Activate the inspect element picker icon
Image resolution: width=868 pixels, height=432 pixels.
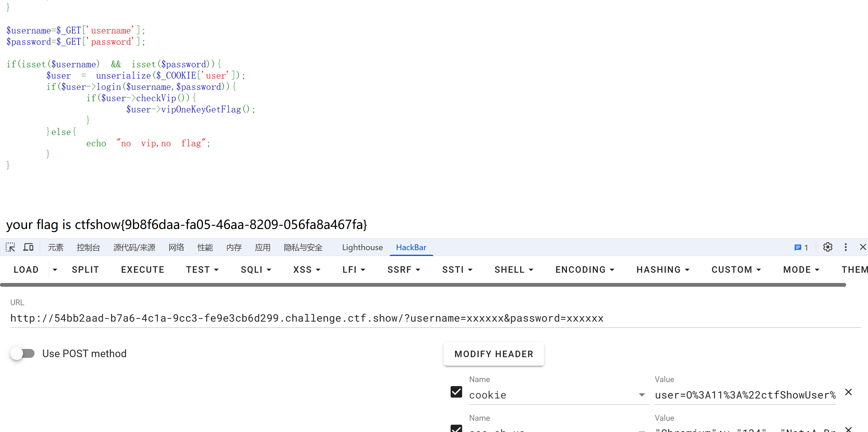(10, 247)
